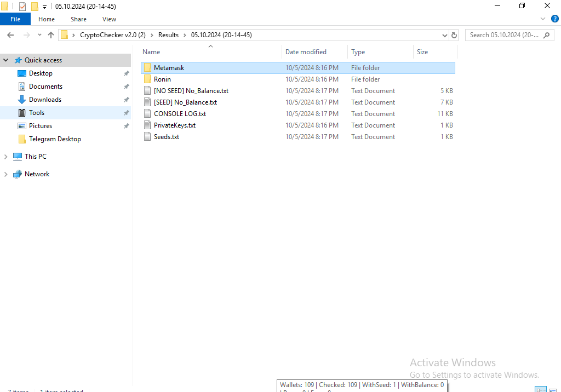Image resolution: width=561 pixels, height=392 pixels.
Task: Click the Properties icon in title bar
Action: tap(22, 7)
